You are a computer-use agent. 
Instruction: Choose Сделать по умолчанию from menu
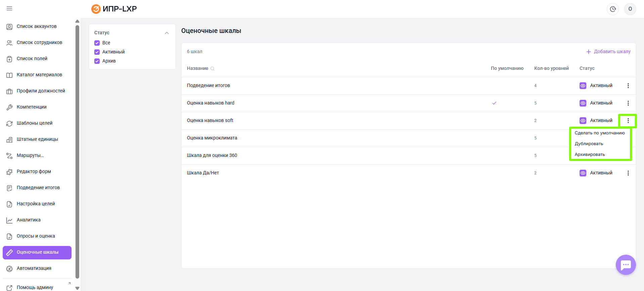click(x=600, y=133)
